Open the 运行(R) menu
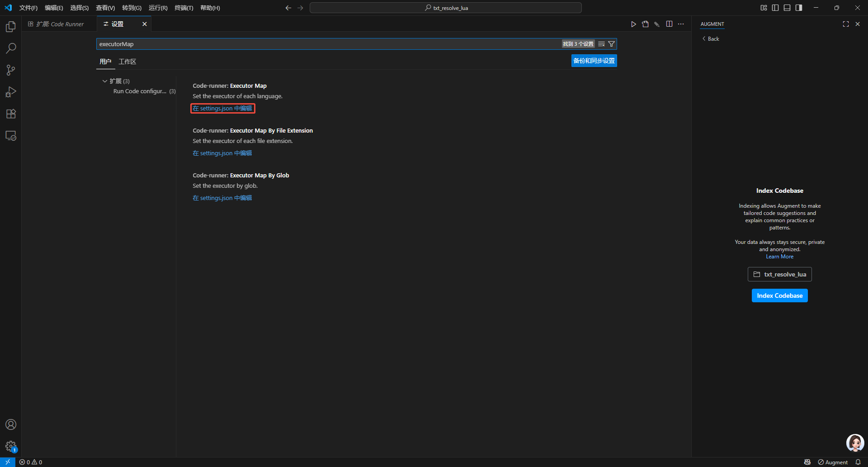 (x=158, y=8)
